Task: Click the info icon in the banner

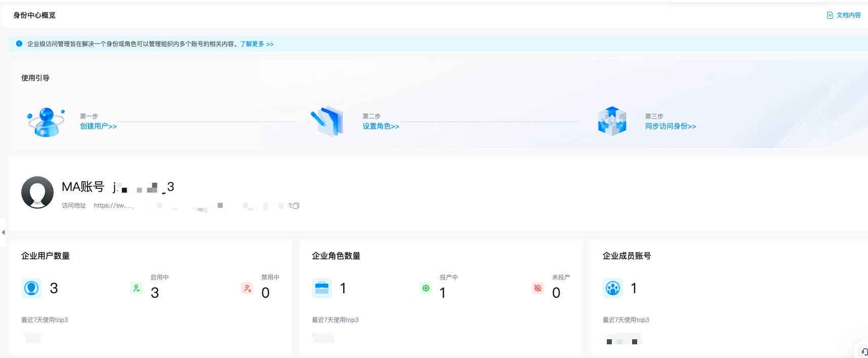Action: [19, 44]
